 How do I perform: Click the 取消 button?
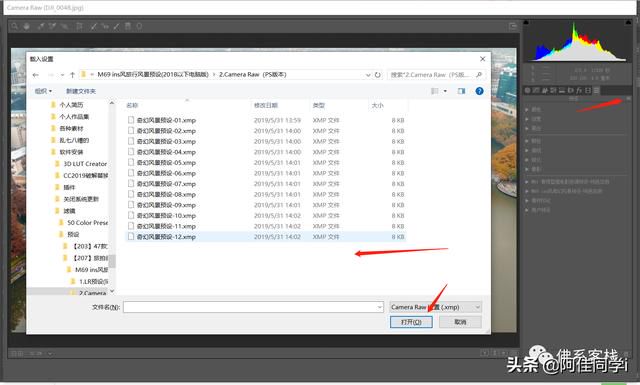click(x=460, y=322)
